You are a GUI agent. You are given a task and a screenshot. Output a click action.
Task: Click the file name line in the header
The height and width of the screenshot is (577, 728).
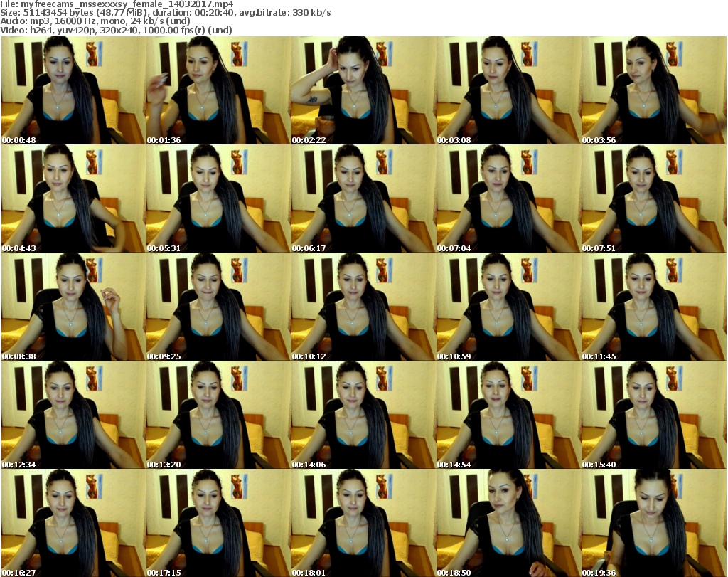pos(117,4)
